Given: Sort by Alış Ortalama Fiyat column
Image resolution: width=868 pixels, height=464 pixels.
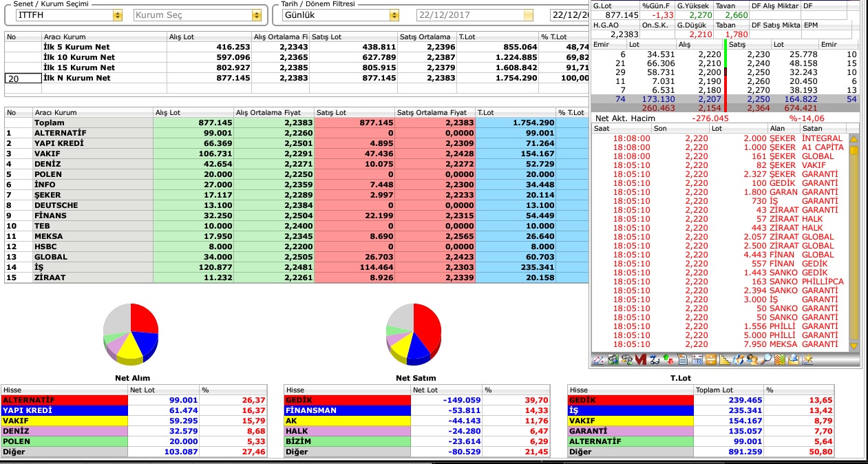Looking at the screenshot, I should coord(273,112).
